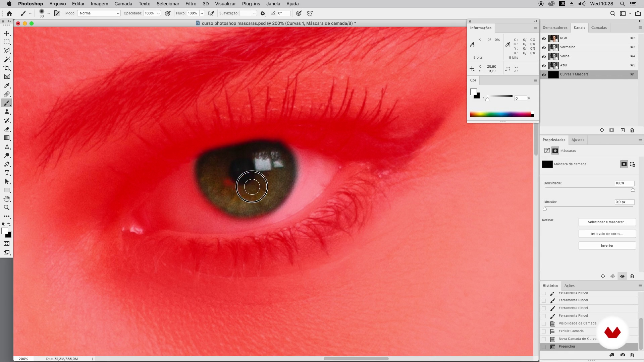The height and width of the screenshot is (362, 644).
Task: Select the Zoom tool
Action: tap(7, 208)
